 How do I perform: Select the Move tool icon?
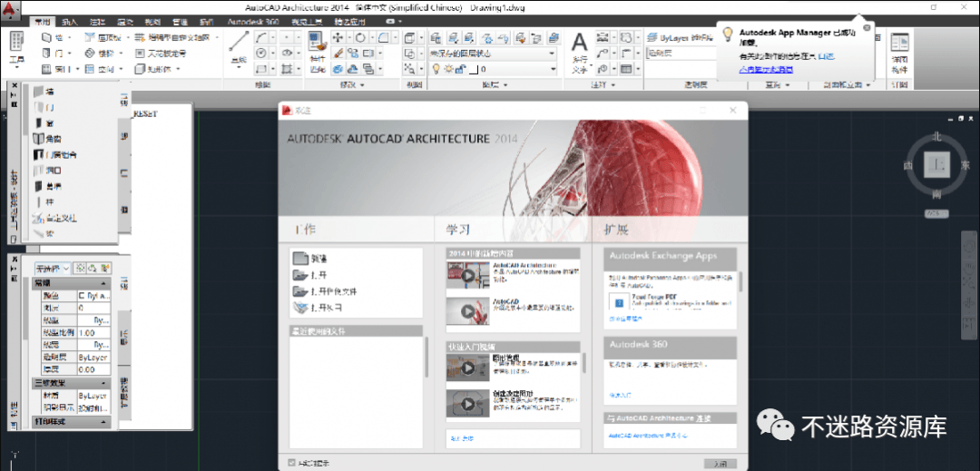pos(338,37)
